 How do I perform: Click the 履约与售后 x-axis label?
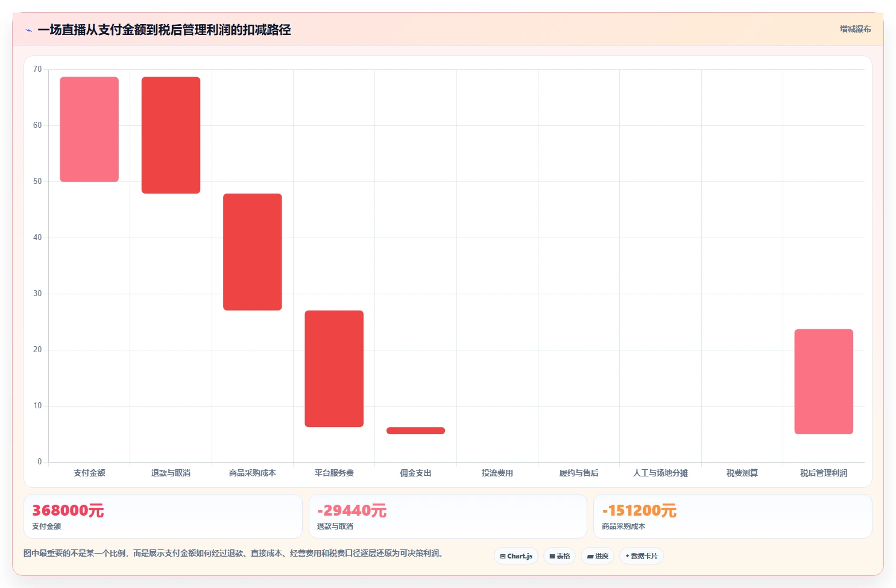click(579, 473)
